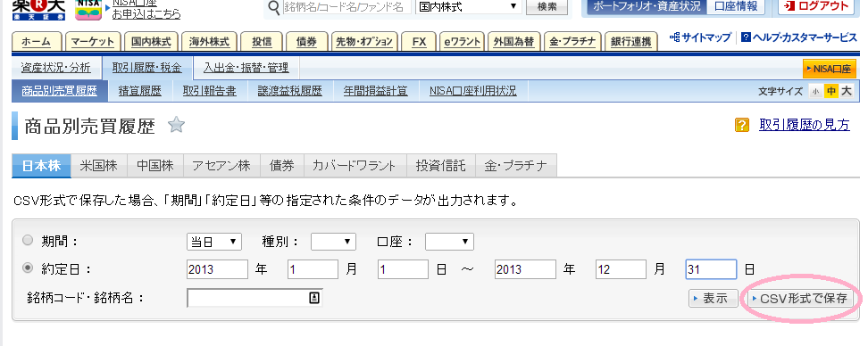This screenshot has width=868, height=346.
Task: Switch to カバードワラント product tab
Action: tap(355, 166)
